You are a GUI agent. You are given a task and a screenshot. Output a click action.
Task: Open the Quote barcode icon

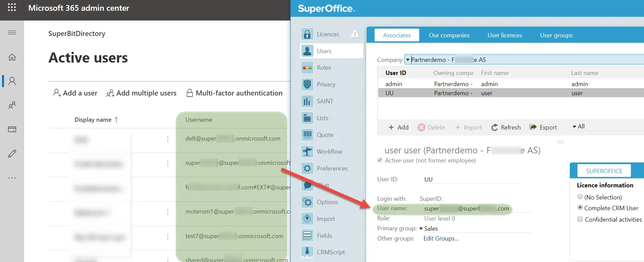click(x=307, y=135)
